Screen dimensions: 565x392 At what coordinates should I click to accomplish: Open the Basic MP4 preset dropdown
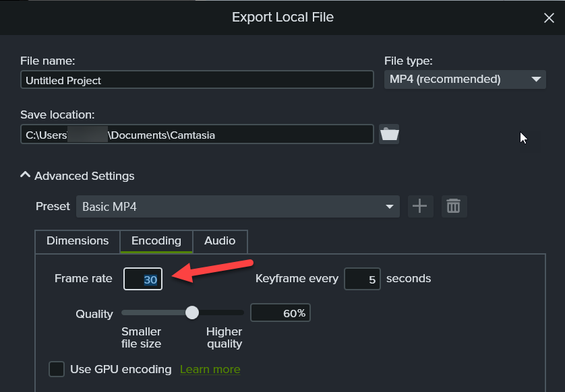click(x=237, y=207)
